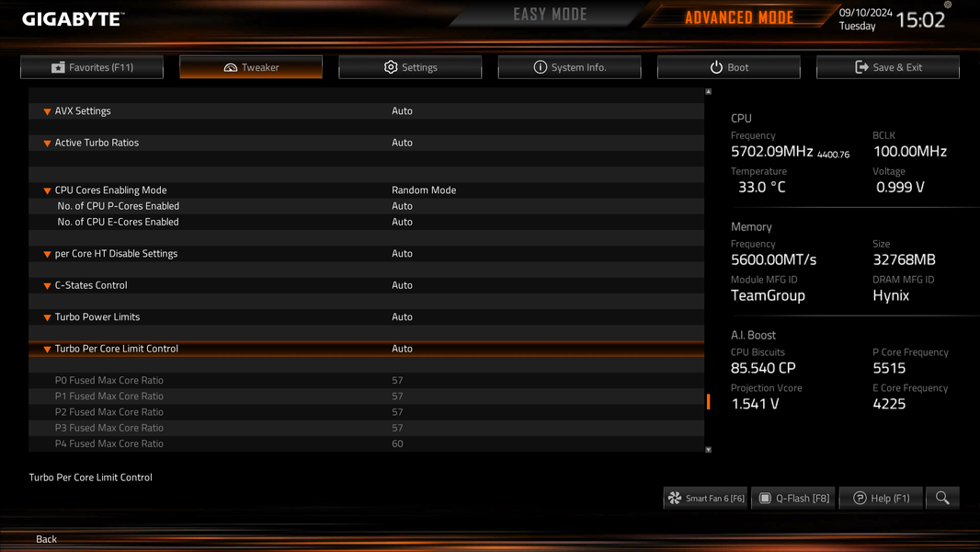Click the scrollbar down arrow

click(x=708, y=450)
